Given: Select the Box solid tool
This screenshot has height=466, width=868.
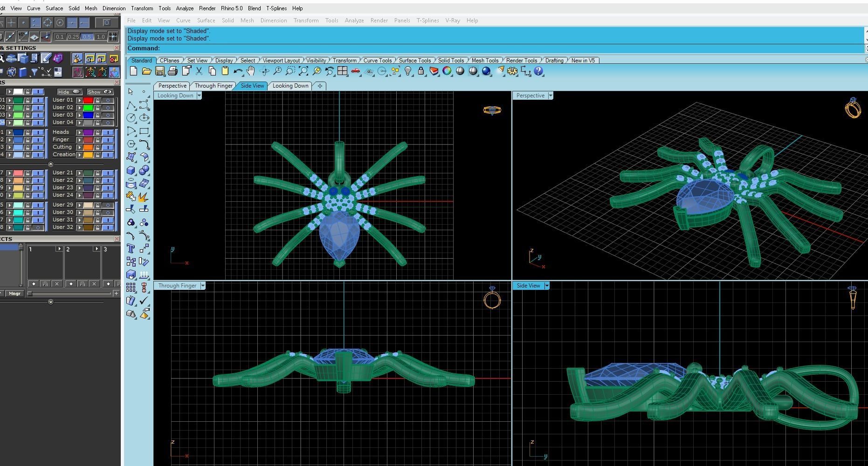Looking at the screenshot, I should tap(131, 170).
